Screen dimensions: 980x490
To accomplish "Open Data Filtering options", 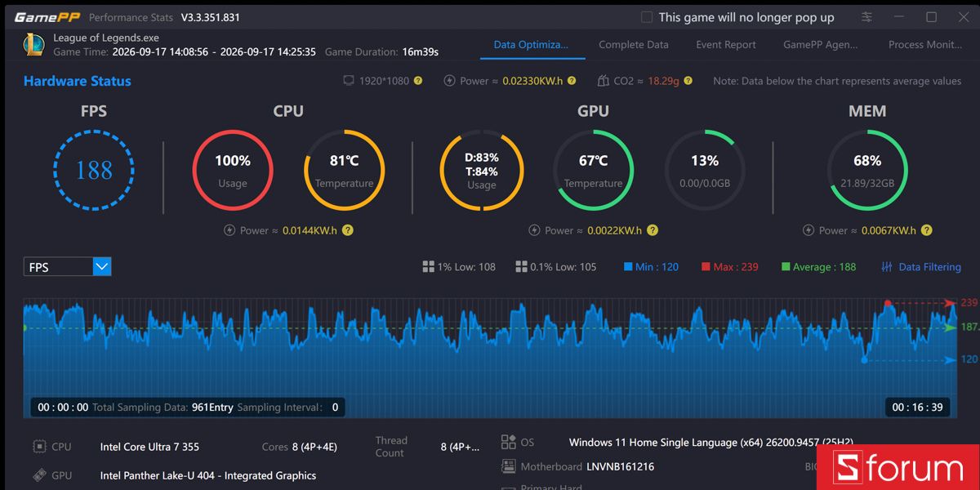I will [x=921, y=267].
